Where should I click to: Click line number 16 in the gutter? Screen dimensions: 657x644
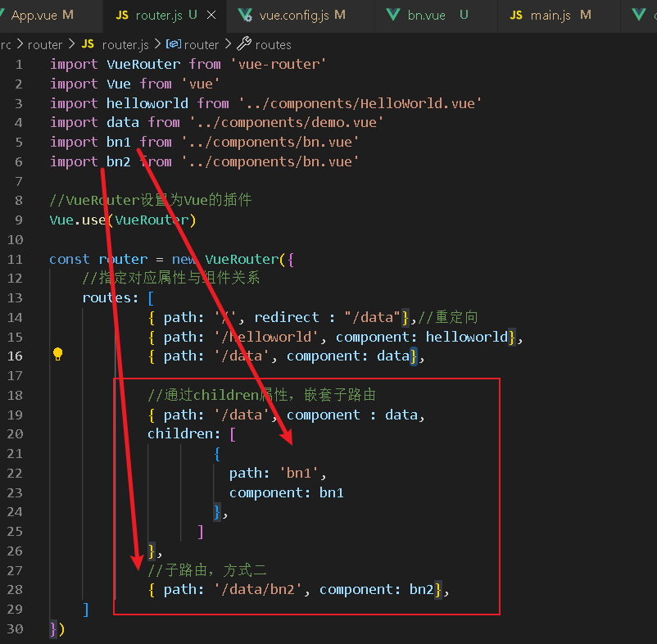pos(15,356)
